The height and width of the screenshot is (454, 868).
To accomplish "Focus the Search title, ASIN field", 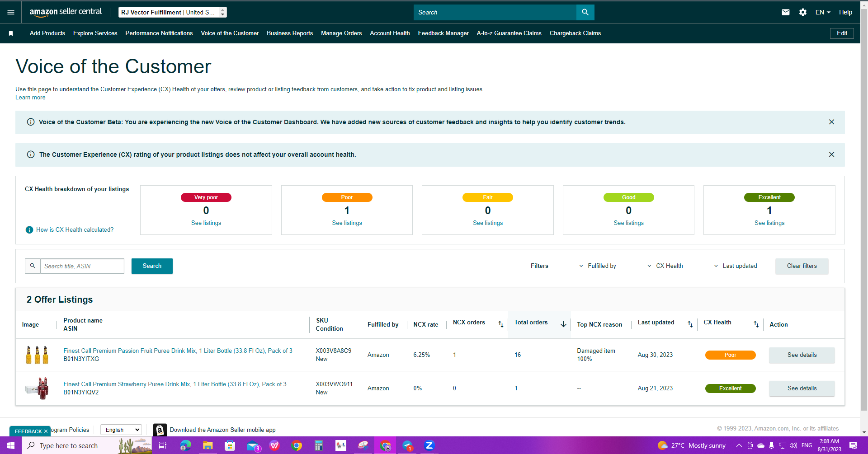I will pos(82,266).
